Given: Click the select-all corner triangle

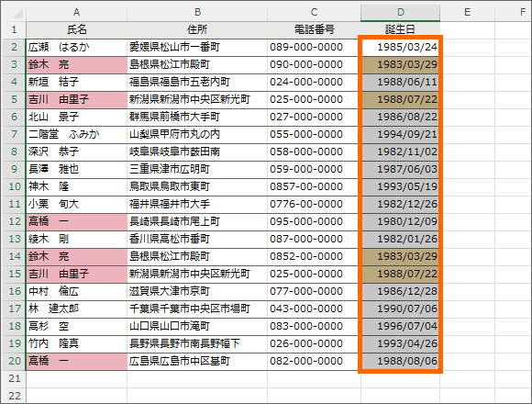Looking at the screenshot, I should [15, 13].
